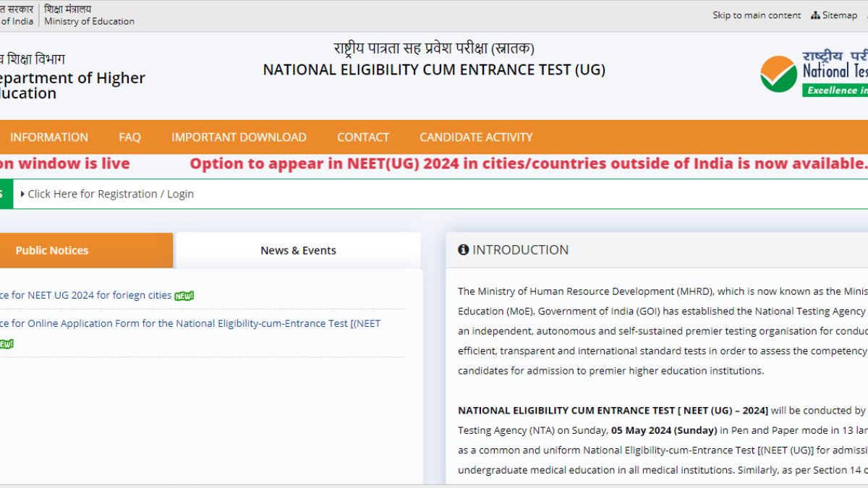Switch to the News & Events tab

[298, 250]
